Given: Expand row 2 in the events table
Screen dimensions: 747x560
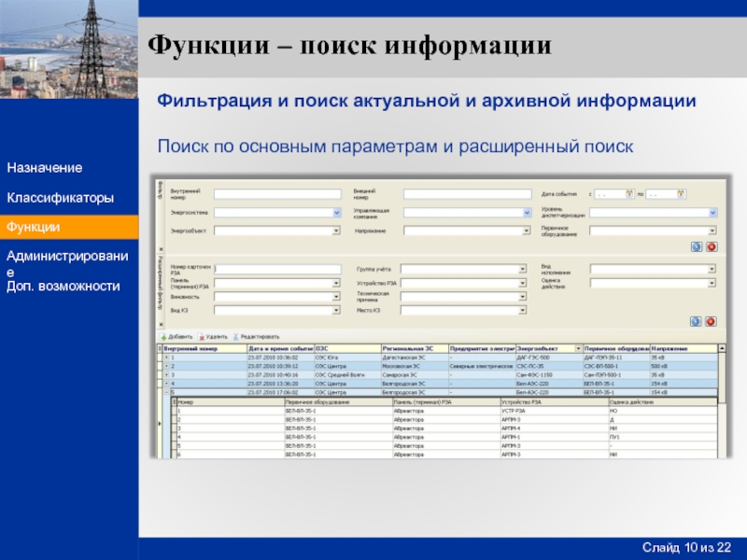Looking at the screenshot, I should pyautogui.click(x=167, y=366).
